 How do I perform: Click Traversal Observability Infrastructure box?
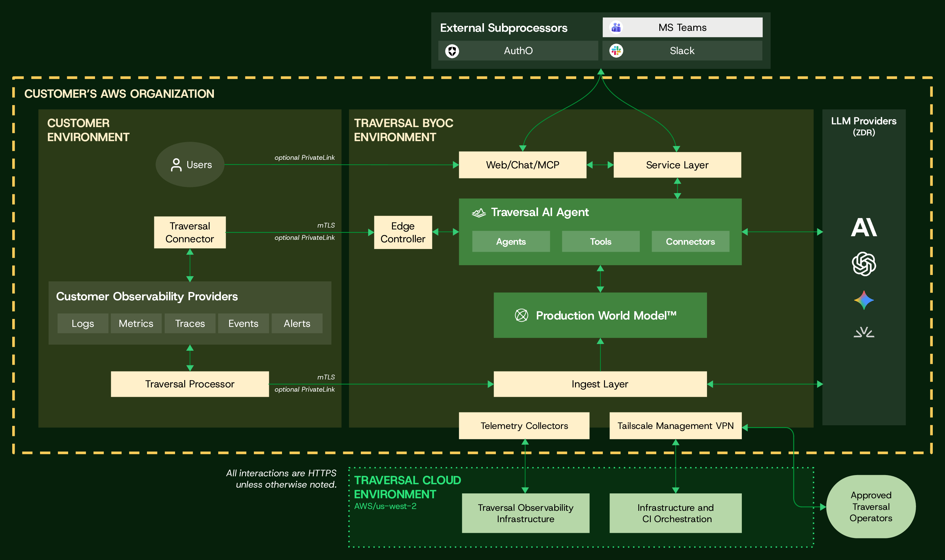525,513
